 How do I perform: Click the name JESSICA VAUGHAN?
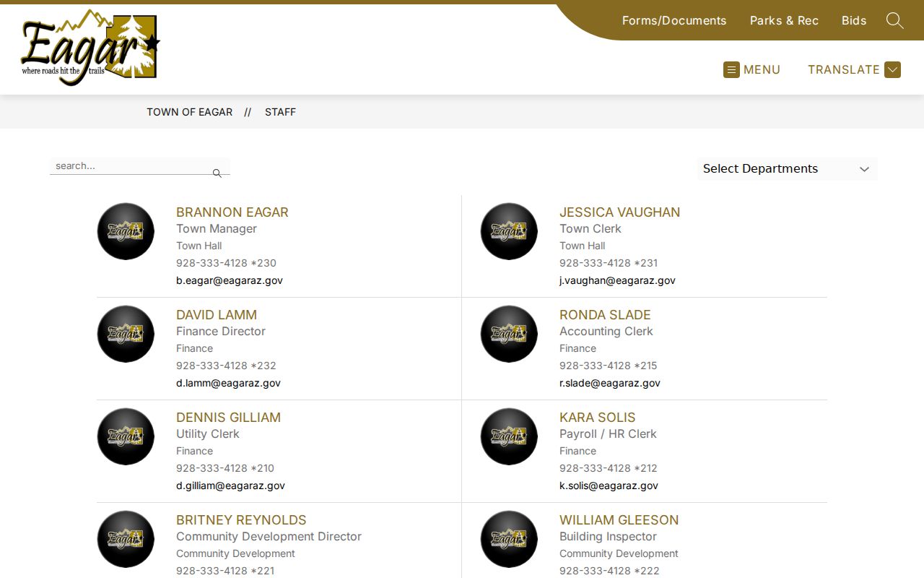tap(620, 212)
